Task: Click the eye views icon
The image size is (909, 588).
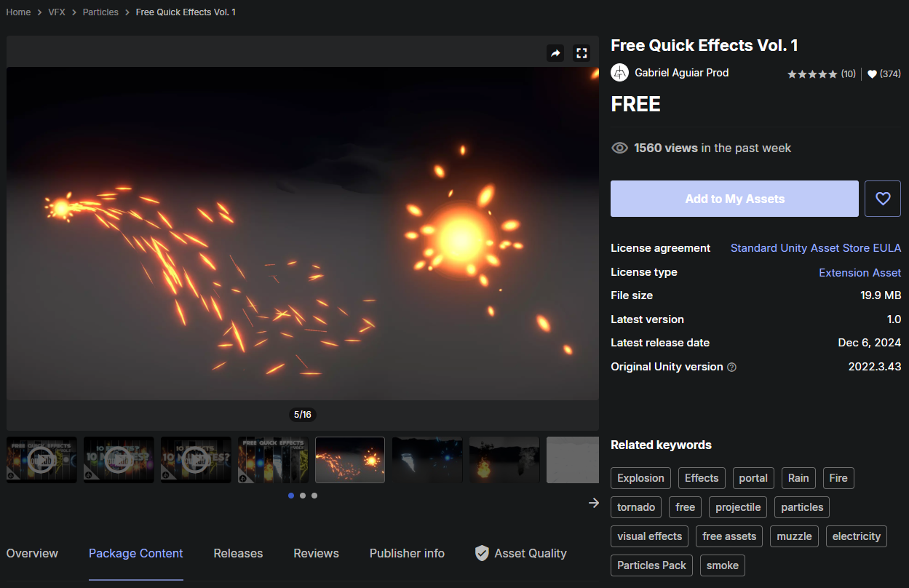Action: 619,148
